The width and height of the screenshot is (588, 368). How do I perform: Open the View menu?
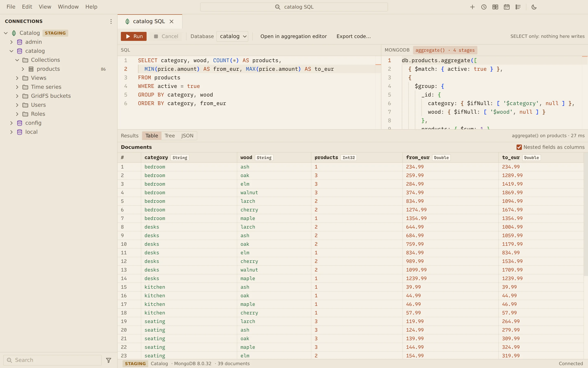(45, 7)
